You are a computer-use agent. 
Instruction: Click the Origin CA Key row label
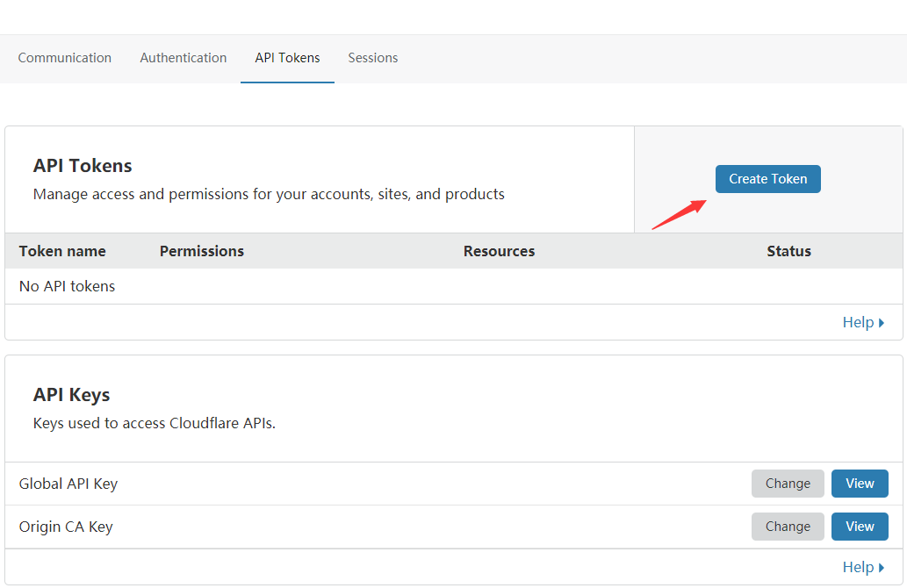(66, 527)
